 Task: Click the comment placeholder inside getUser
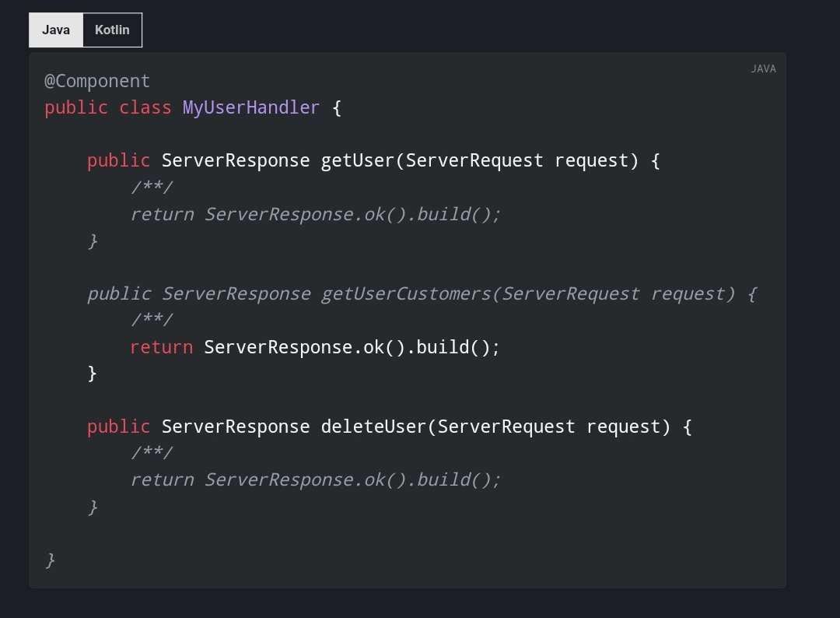tap(152, 186)
